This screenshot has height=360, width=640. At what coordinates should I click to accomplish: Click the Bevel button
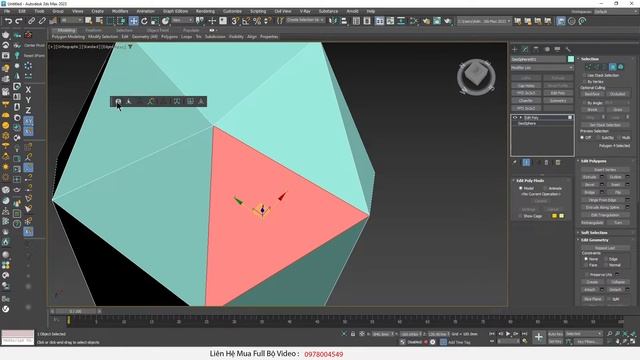point(589,184)
